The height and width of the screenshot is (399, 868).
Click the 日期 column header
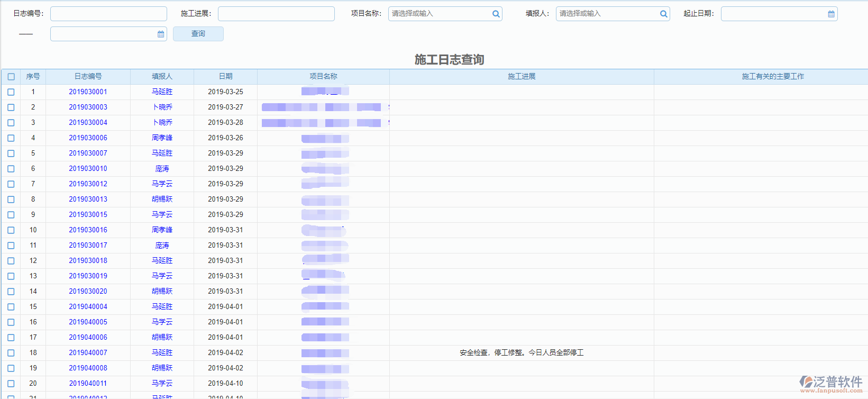(225, 77)
